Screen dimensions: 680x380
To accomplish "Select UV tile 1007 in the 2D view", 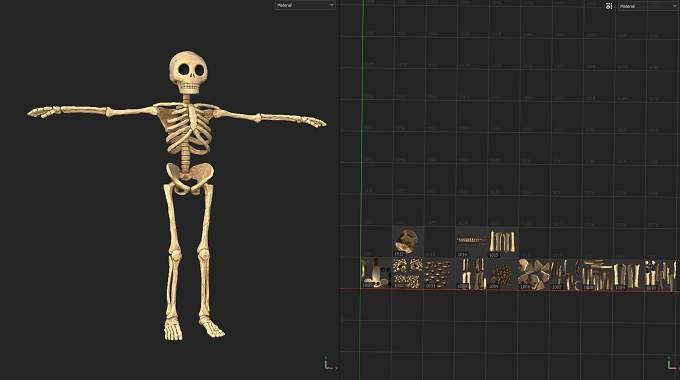I will 566,275.
